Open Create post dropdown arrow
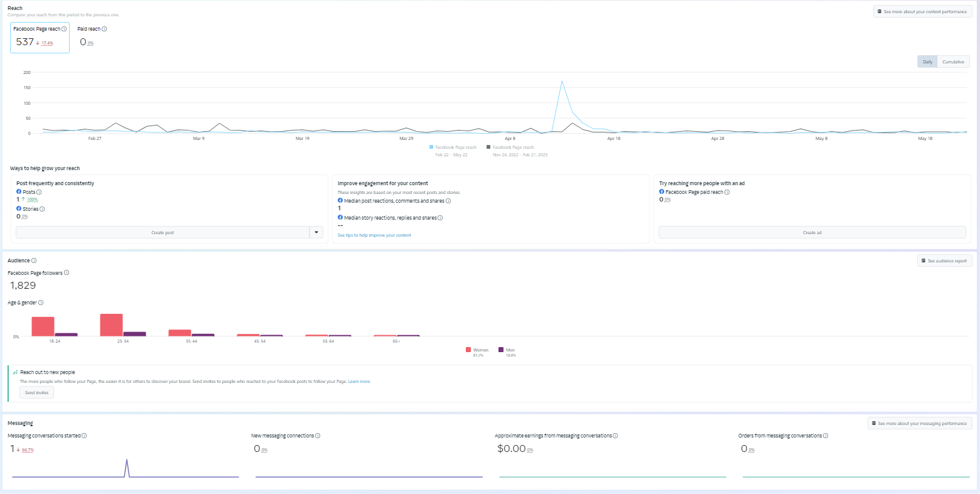This screenshot has height=494, width=980. [316, 232]
